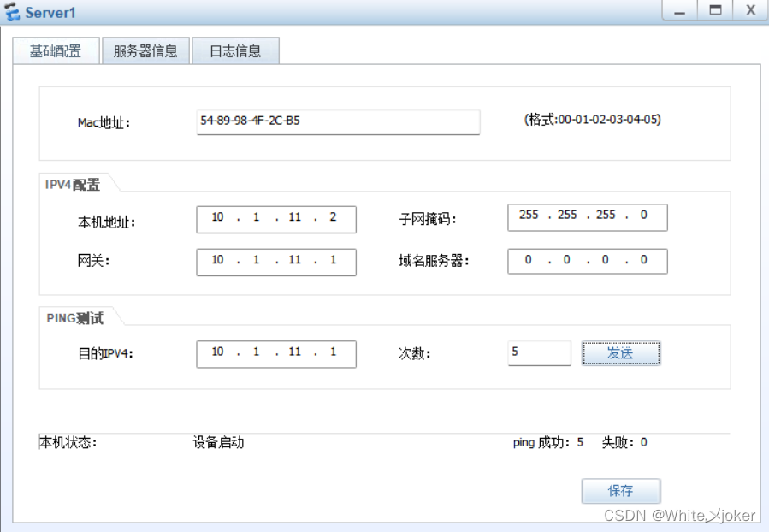Click the Server1 title text
Viewport: 769px width, 532px height.
50,13
